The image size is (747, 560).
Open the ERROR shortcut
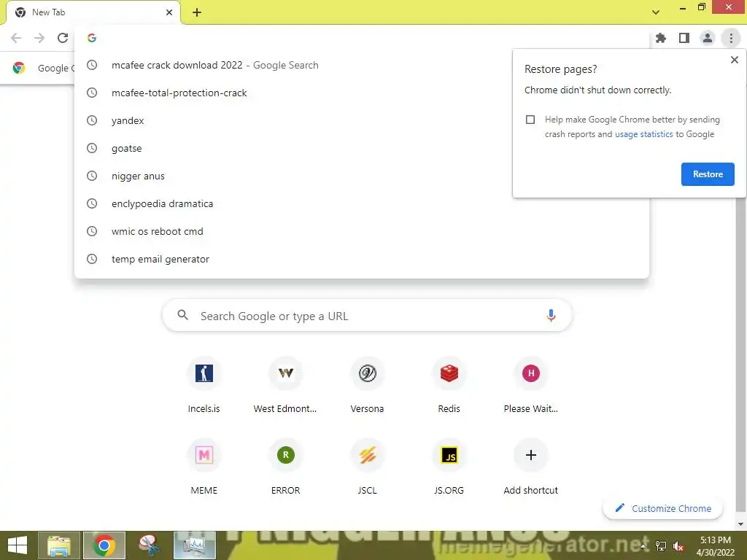285,467
